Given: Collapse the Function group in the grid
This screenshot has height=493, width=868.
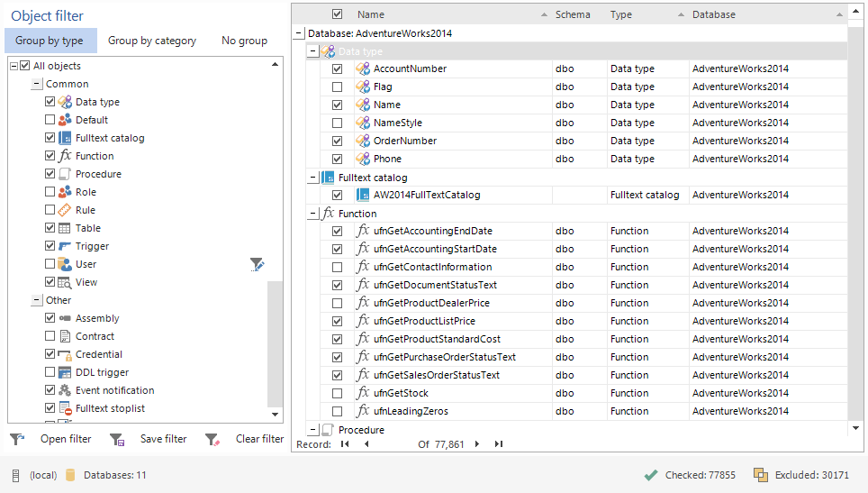Looking at the screenshot, I should [x=312, y=214].
